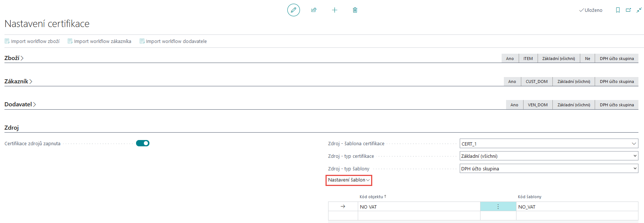Screen dimensions: 644x223
Task: Expand the Dodavatel section
Action: (20, 104)
